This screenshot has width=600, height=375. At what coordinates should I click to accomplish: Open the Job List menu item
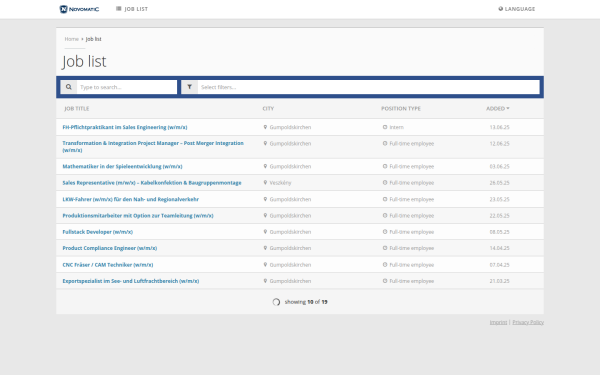coord(132,9)
